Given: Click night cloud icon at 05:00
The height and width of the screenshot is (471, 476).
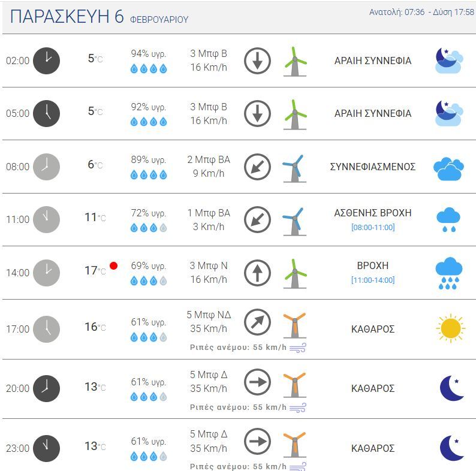Looking at the screenshot, I should pyautogui.click(x=448, y=114).
